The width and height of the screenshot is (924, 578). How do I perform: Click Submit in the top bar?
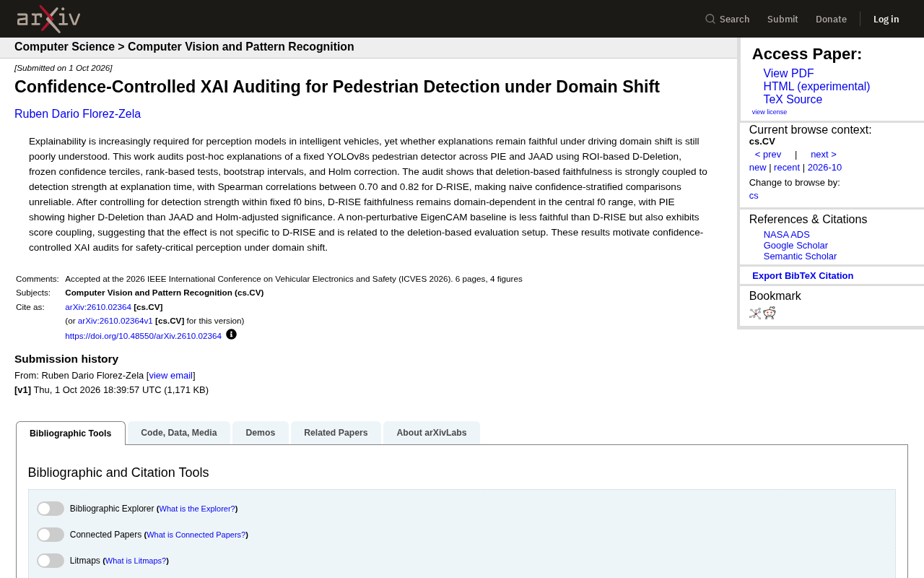pos(783,19)
